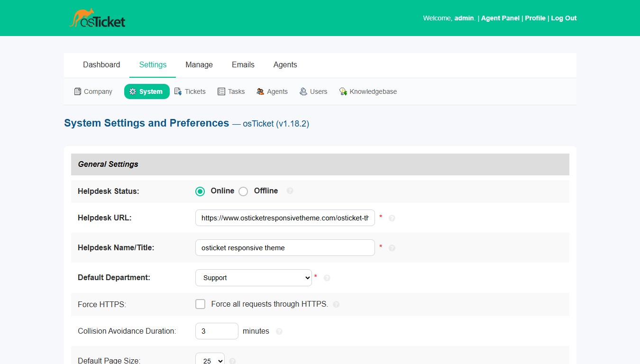This screenshot has height=364, width=640.
Task: Click the Agents settings sub-nav icon
Action: (260, 91)
